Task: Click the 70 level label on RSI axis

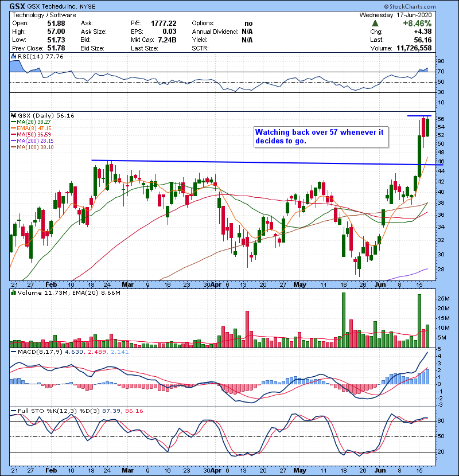Action: [441, 72]
